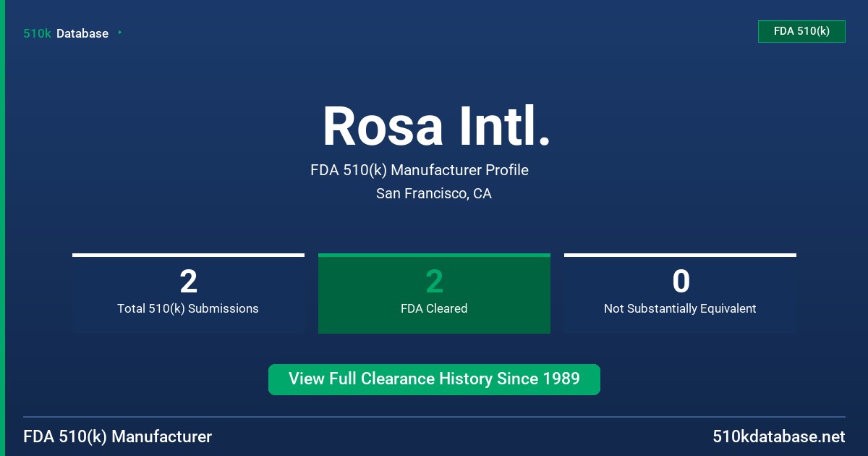Viewport: 868px width, 456px height.
Task: Click the FDA 510(k) Manufacturer footer text
Action: [x=118, y=436]
